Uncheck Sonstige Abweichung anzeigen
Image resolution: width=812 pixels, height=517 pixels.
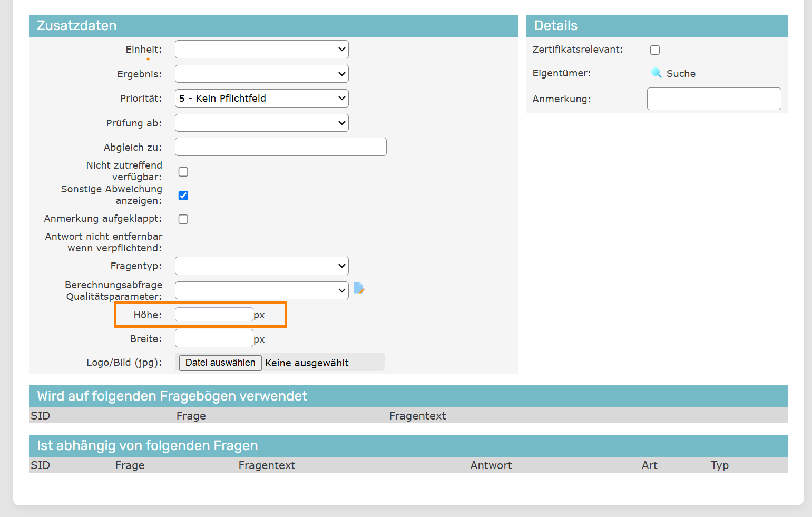pos(183,196)
